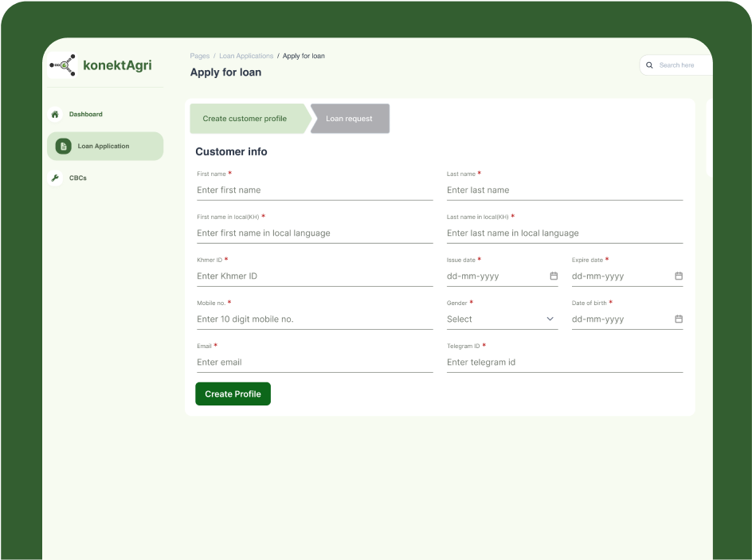Screen dimensions: 752x560
Task: Click the Loan Application document icon
Action: pyautogui.click(x=63, y=147)
